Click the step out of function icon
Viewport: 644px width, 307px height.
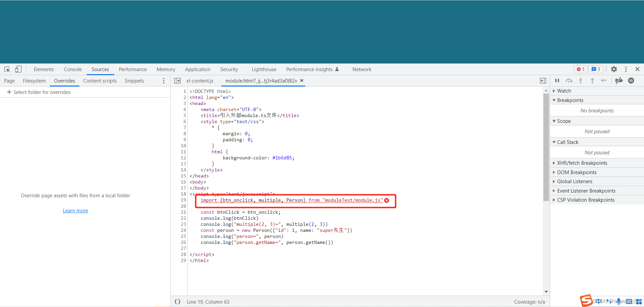click(x=592, y=81)
